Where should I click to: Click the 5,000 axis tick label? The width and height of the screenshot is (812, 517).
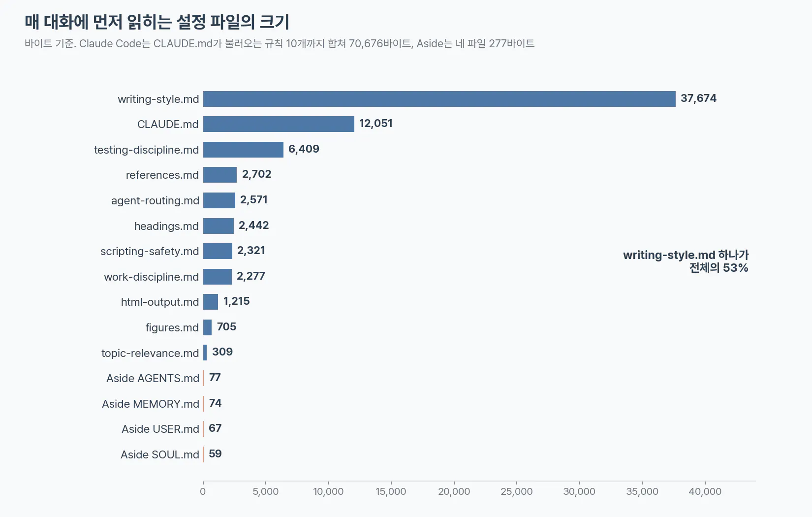click(x=266, y=491)
